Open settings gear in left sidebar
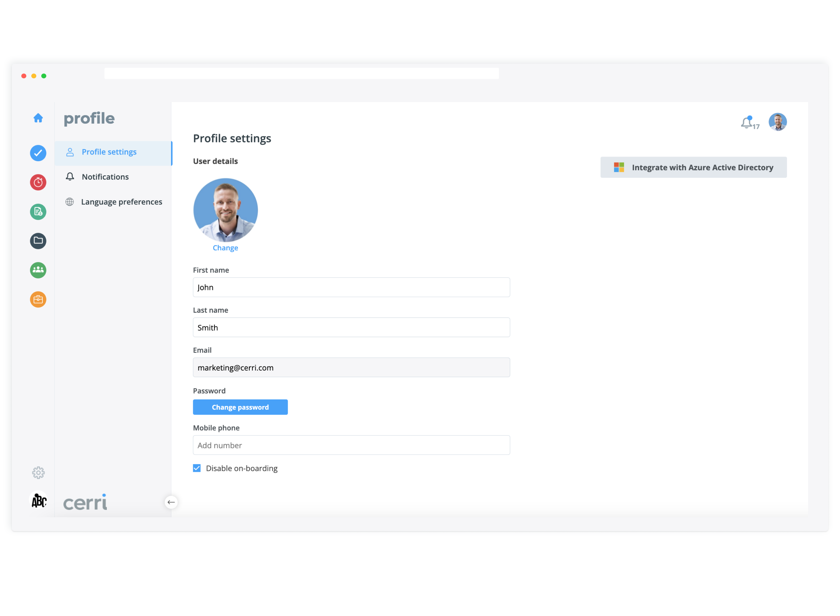Viewport: 840px width, 616px height. tap(38, 473)
